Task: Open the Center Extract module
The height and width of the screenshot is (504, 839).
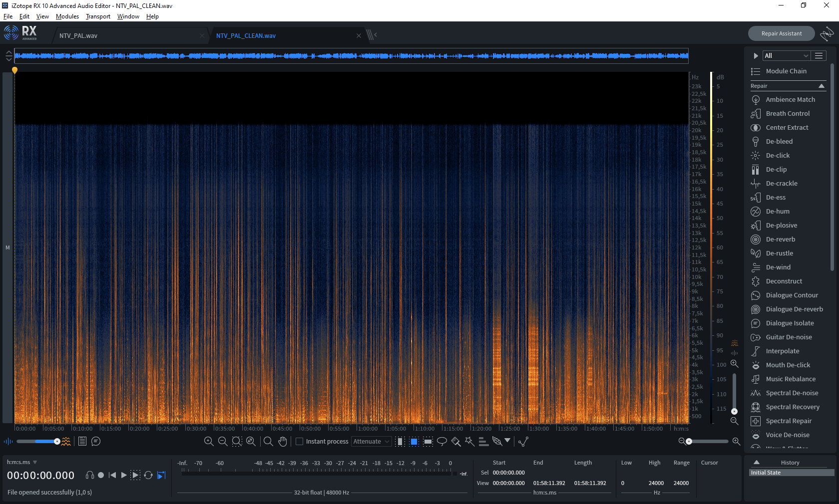Action: [x=788, y=128]
